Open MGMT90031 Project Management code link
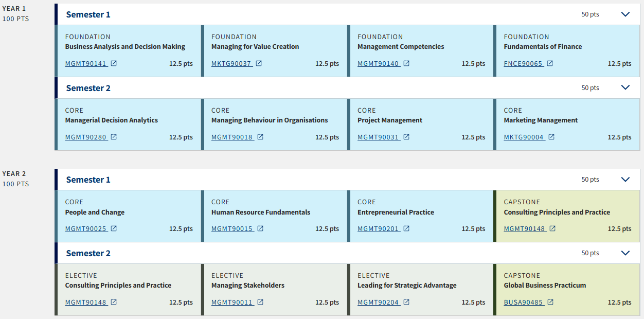644x319 pixels. click(378, 137)
